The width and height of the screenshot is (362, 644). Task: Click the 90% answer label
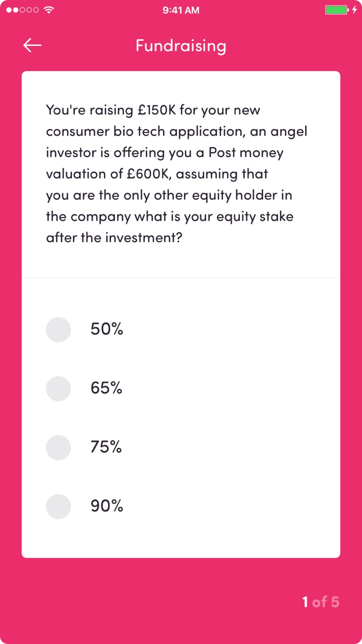pos(107,506)
